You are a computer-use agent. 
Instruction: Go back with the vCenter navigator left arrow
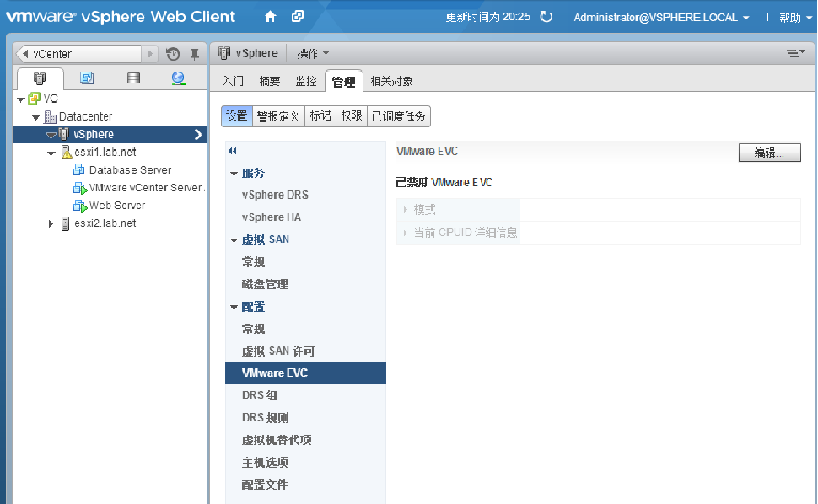25,54
